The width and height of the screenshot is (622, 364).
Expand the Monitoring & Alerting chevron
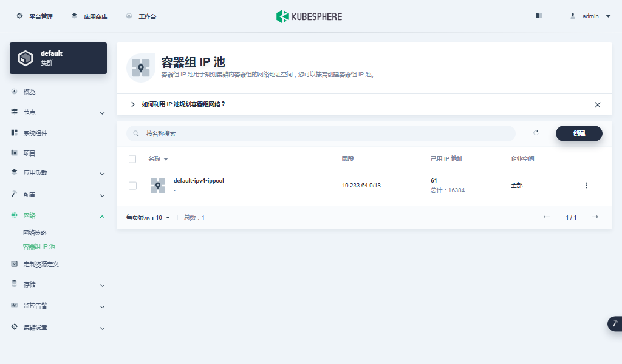click(x=102, y=307)
